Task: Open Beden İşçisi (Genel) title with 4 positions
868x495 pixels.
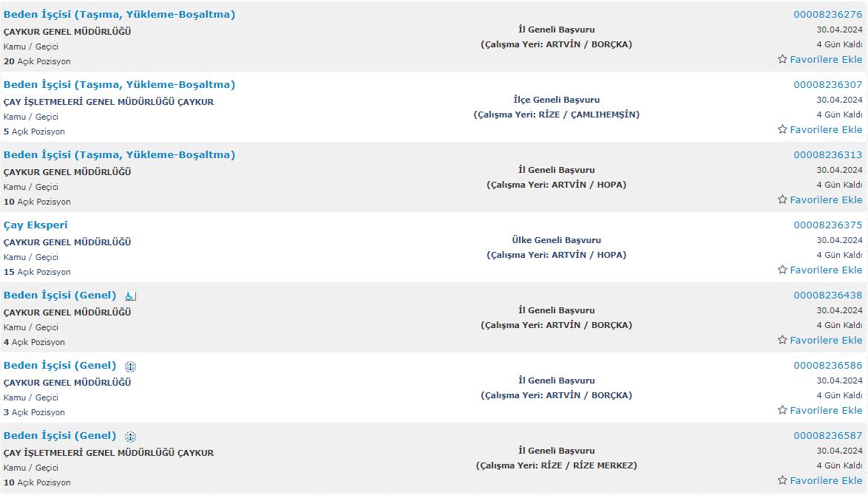Action: click(60, 295)
